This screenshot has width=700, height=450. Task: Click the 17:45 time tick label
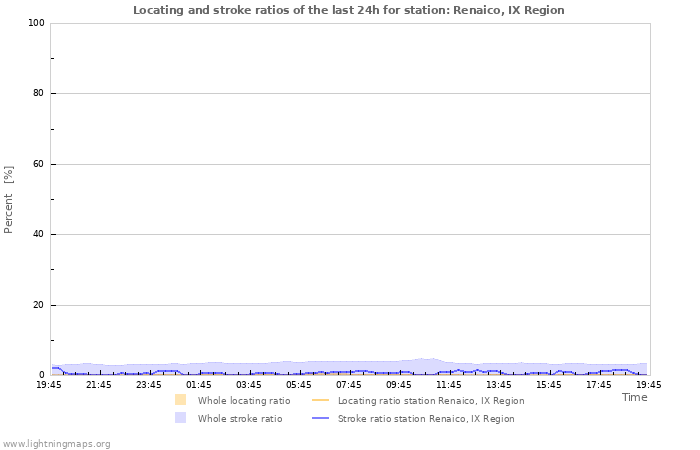(x=599, y=385)
